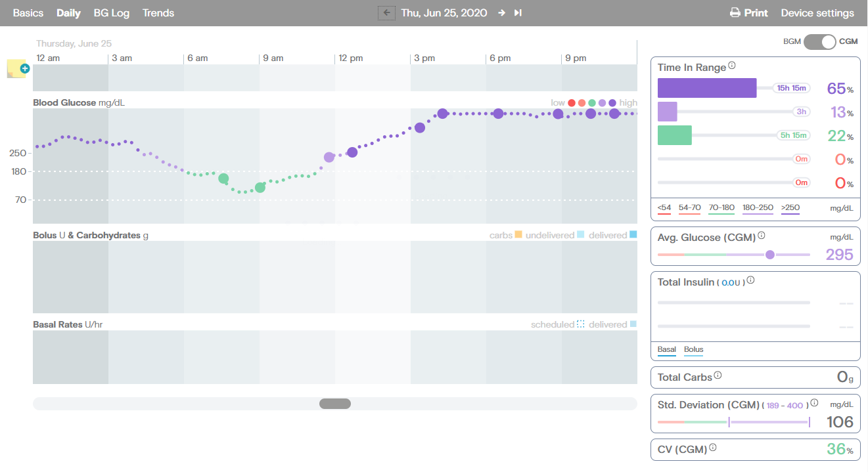Open Device settings

(x=817, y=13)
